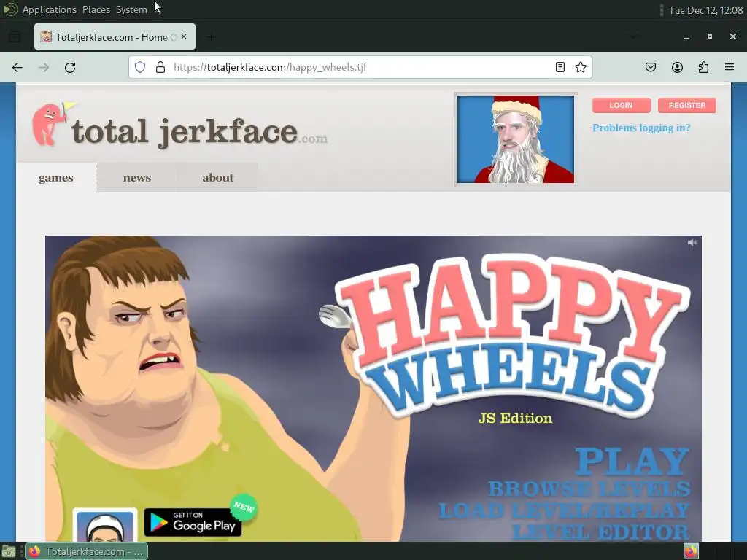Mute the game with the speaker icon
The image size is (747, 560).
click(692, 243)
